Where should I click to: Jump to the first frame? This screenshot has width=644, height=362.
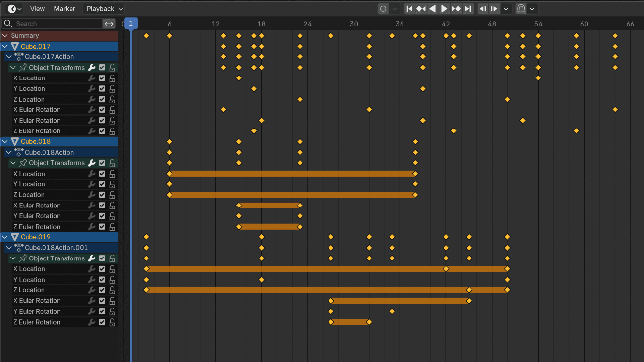click(409, 9)
